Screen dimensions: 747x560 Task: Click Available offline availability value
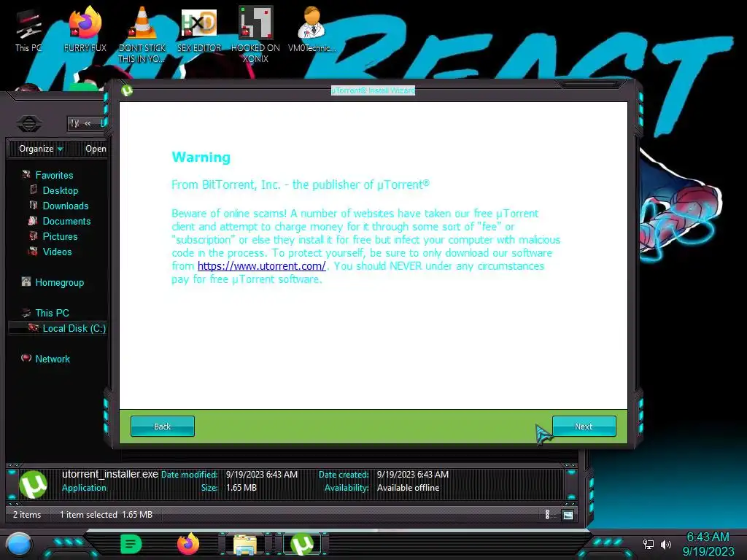(408, 488)
